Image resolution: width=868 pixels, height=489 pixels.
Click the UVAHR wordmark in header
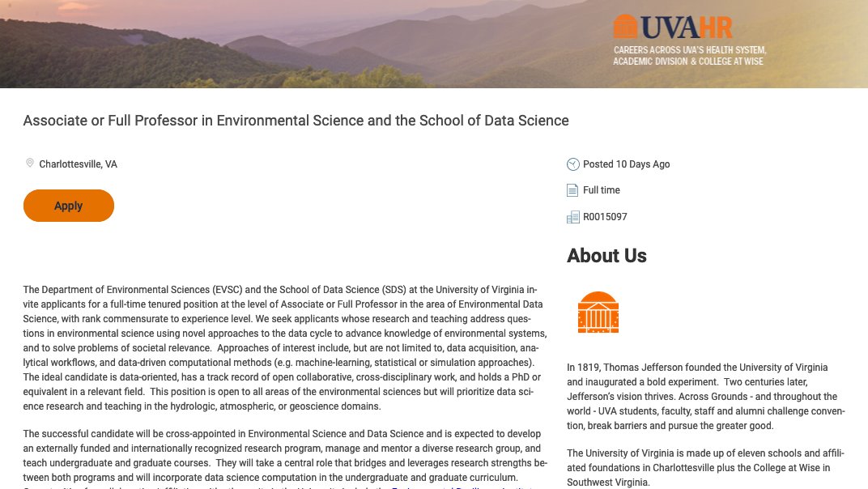[686, 28]
